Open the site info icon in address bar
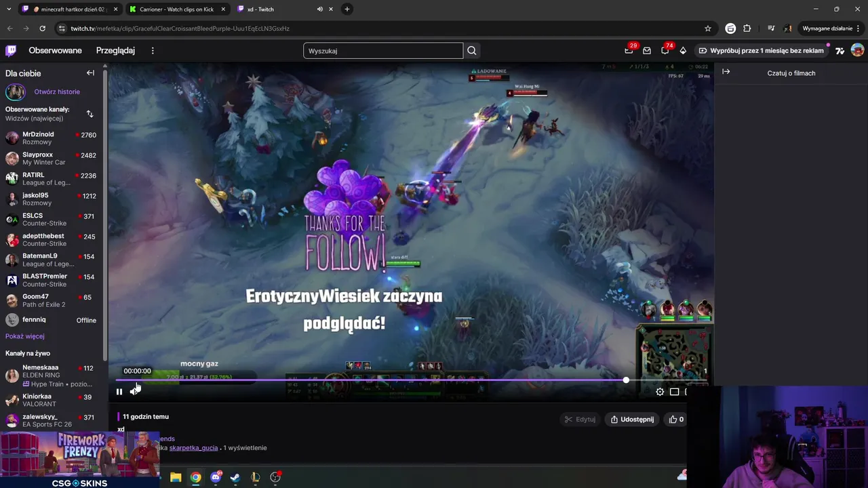This screenshot has width=868, height=488. coord(62,28)
